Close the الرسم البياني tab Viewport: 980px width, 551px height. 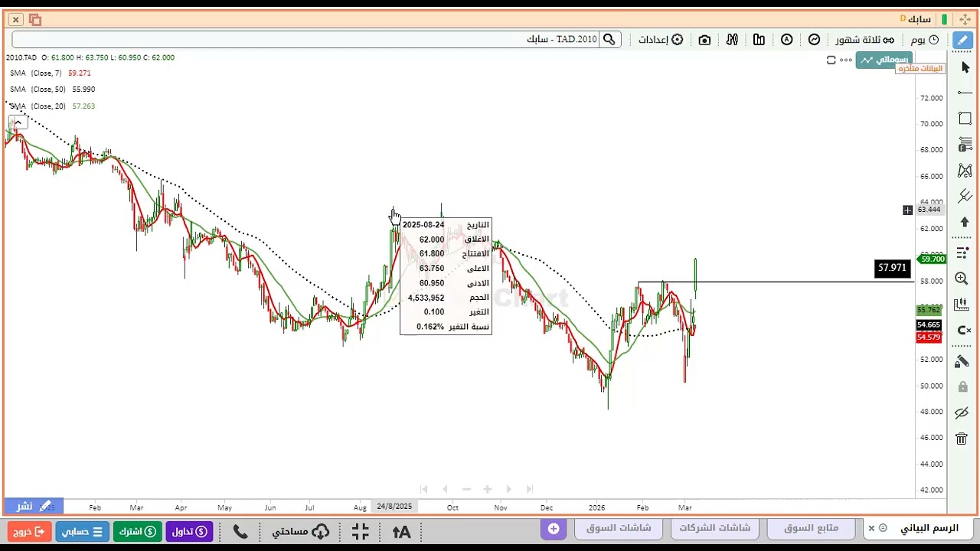coord(871,528)
